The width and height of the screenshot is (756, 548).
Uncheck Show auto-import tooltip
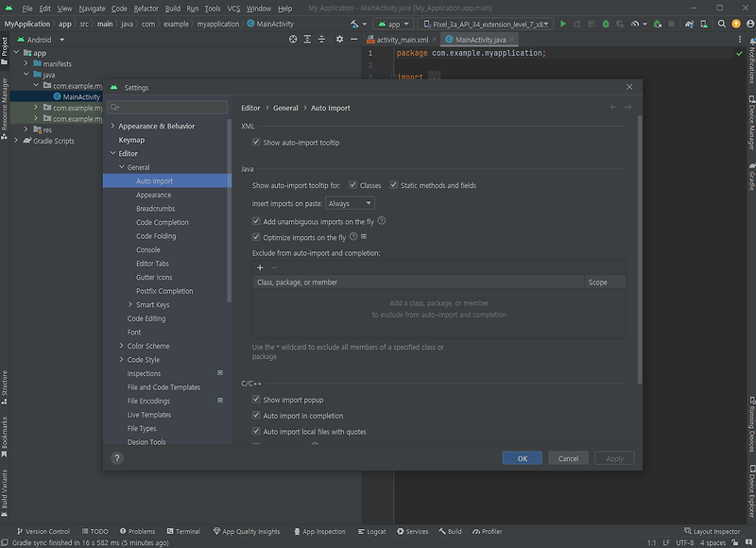click(256, 143)
